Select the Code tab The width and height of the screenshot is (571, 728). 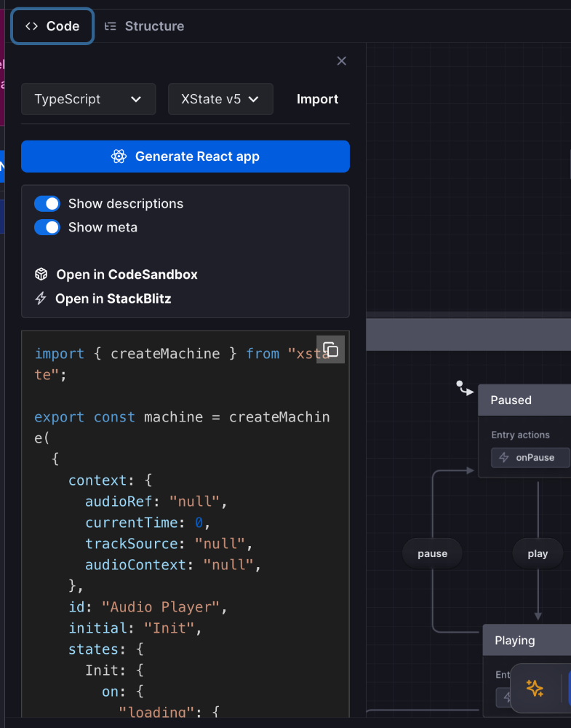tap(52, 26)
